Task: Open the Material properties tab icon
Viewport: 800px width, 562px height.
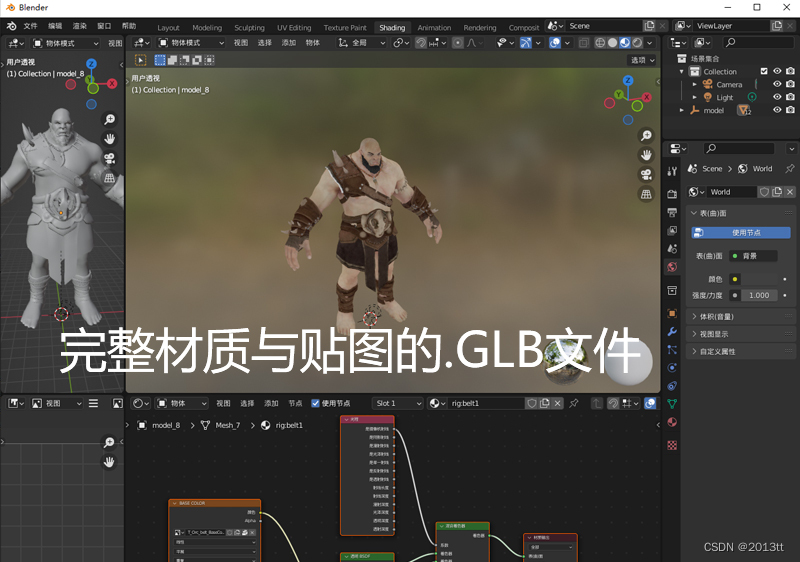Action: coord(672,422)
